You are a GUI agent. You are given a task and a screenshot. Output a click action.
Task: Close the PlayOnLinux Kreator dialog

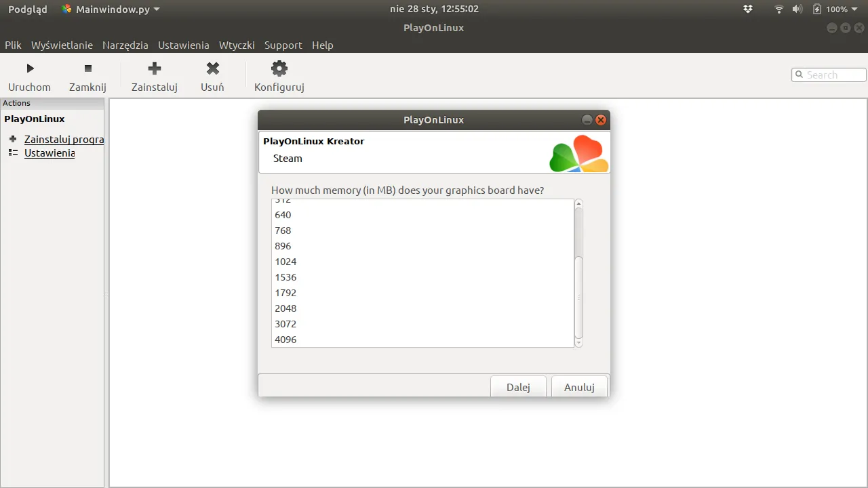point(600,120)
